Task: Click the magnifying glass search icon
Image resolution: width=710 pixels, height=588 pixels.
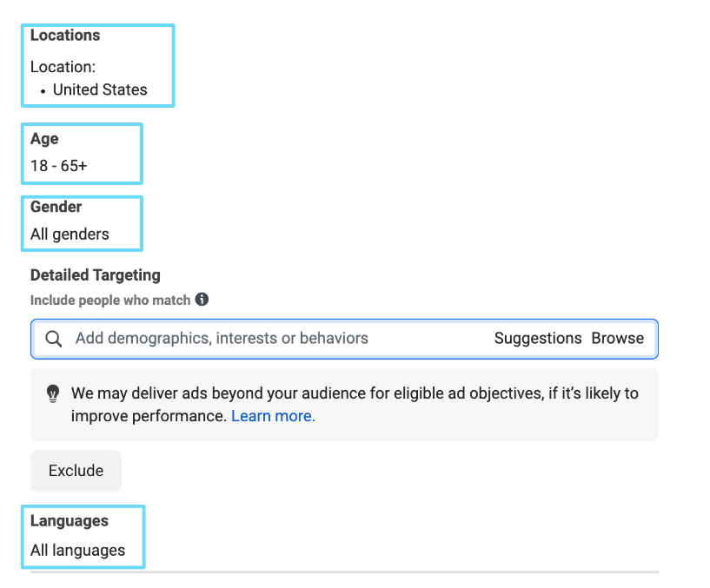Action: tap(54, 339)
